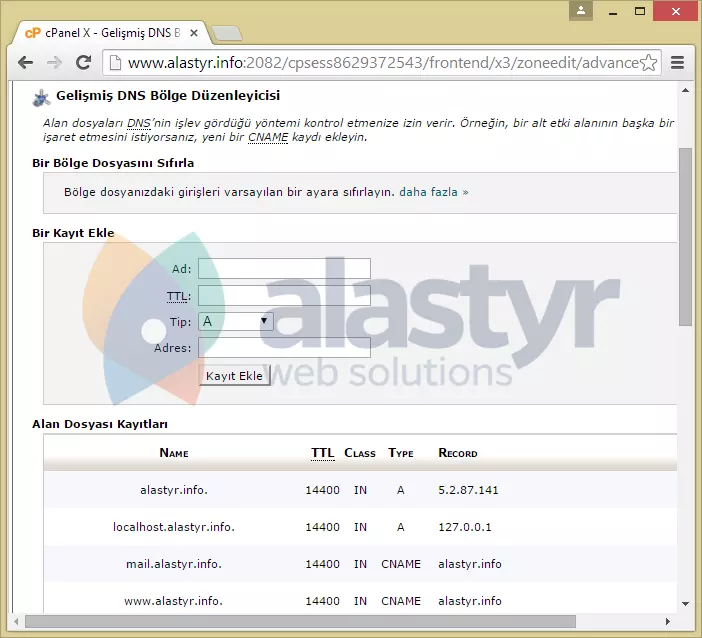Minimize the Chrome window
The width and height of the screenshot is (702, 638).
click(x=613, y=12)
